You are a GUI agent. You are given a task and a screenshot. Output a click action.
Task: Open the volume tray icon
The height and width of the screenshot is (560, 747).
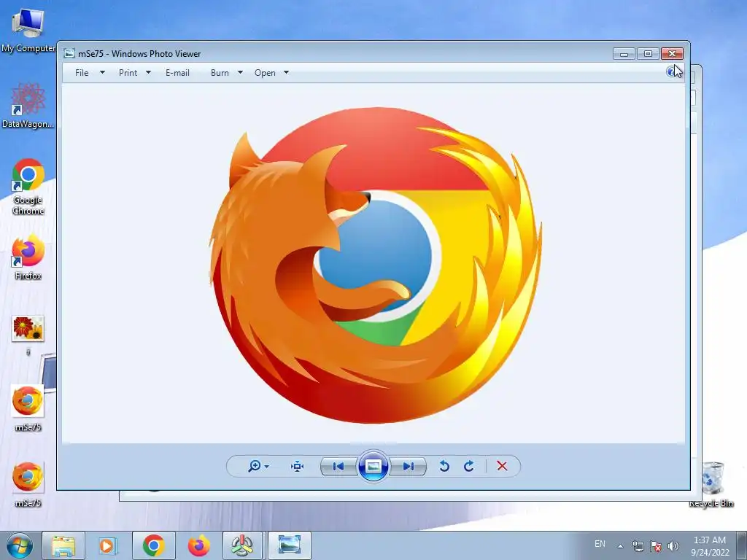(673, 546)
